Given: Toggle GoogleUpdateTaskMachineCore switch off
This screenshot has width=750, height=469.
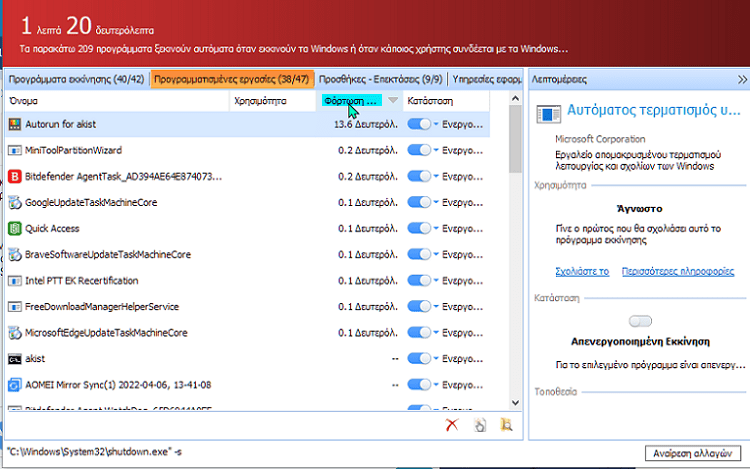Looking at the screenshot, I should (x=419, y=202).
